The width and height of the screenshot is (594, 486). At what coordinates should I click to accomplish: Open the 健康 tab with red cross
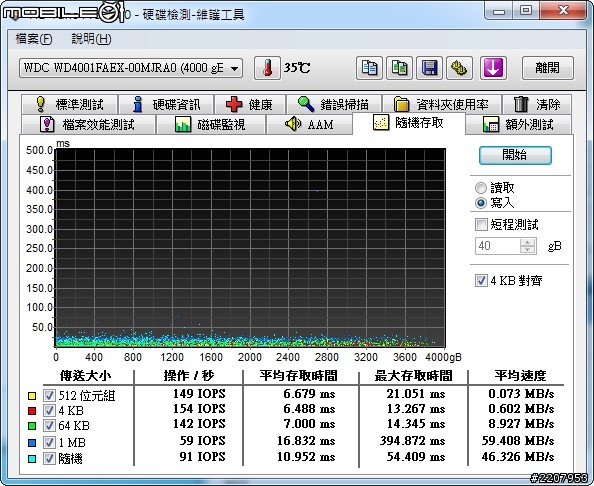250,104
